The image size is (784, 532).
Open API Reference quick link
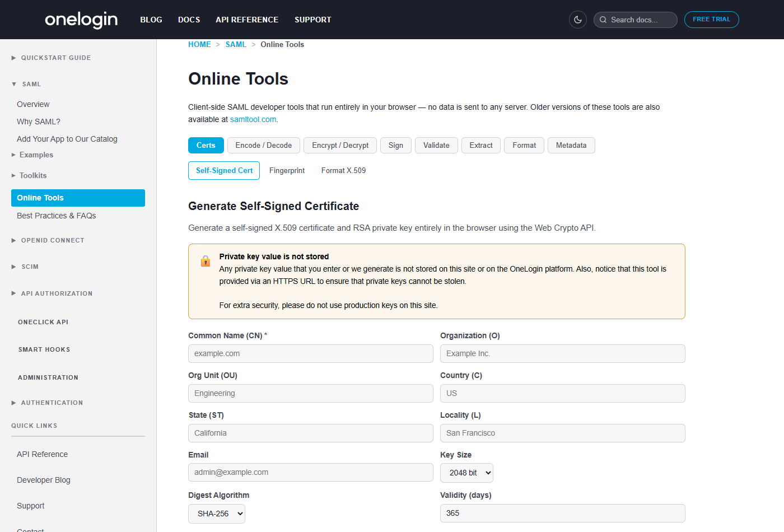[x=42, y=454]
